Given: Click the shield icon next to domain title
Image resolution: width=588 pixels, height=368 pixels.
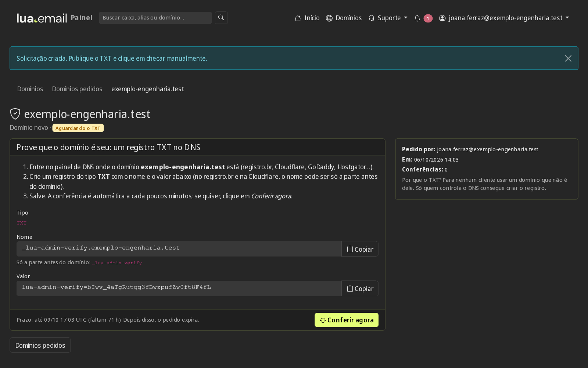Looking at the screenshot, I should point(15,114).
